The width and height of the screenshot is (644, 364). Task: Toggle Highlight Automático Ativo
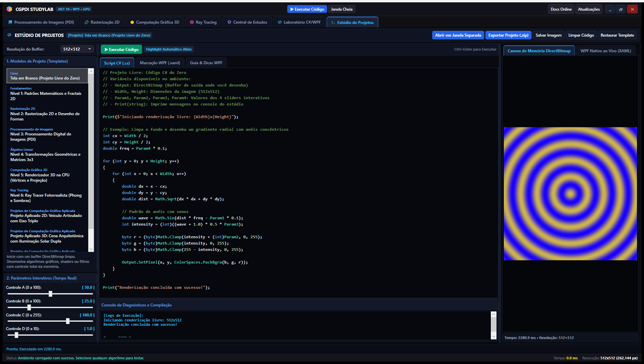[169, 49]
